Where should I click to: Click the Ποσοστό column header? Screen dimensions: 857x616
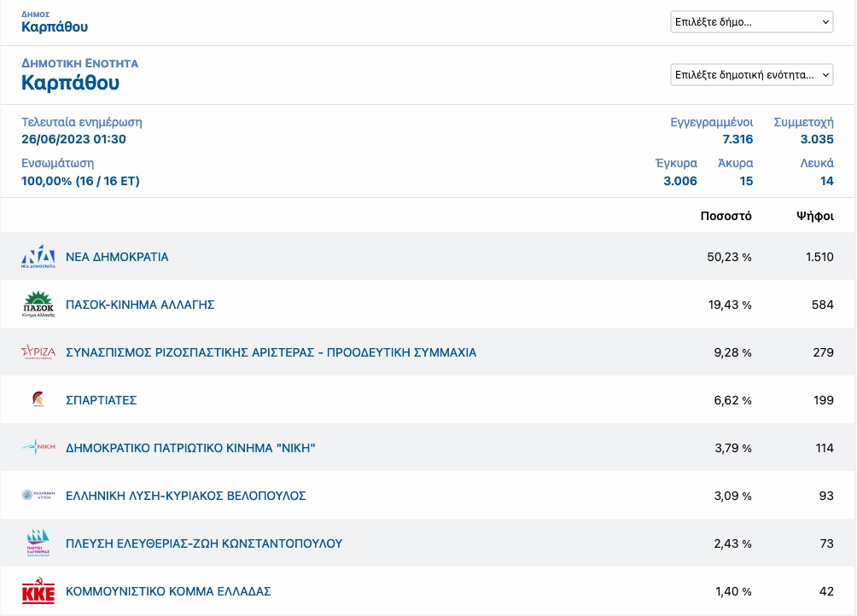726,216
